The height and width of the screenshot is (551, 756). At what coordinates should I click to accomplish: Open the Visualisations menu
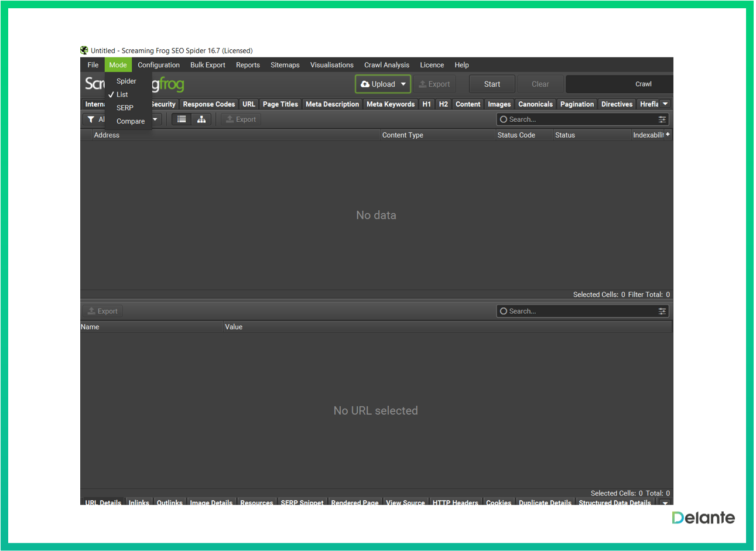(332, 65)
